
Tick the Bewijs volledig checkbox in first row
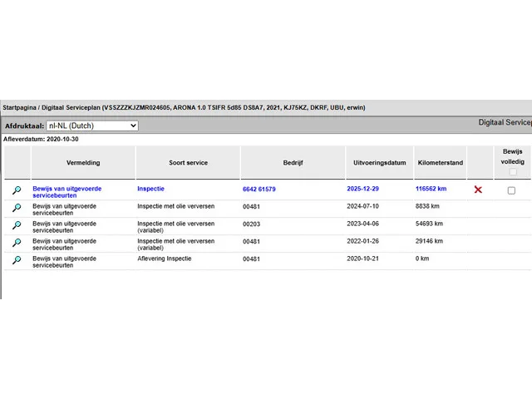(x=511, y=190)
